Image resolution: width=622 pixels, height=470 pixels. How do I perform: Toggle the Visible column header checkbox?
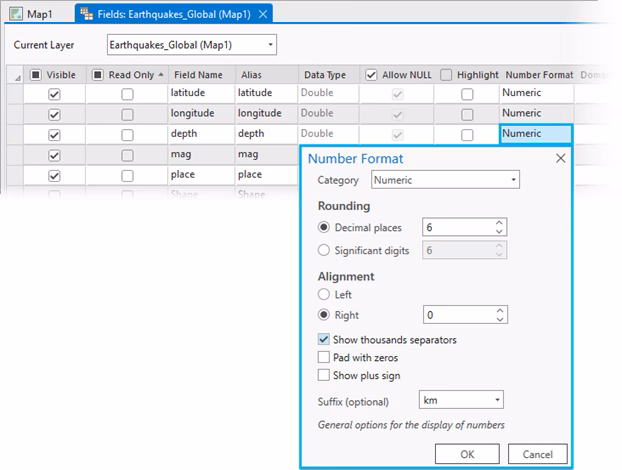click(x=36, y=75)
